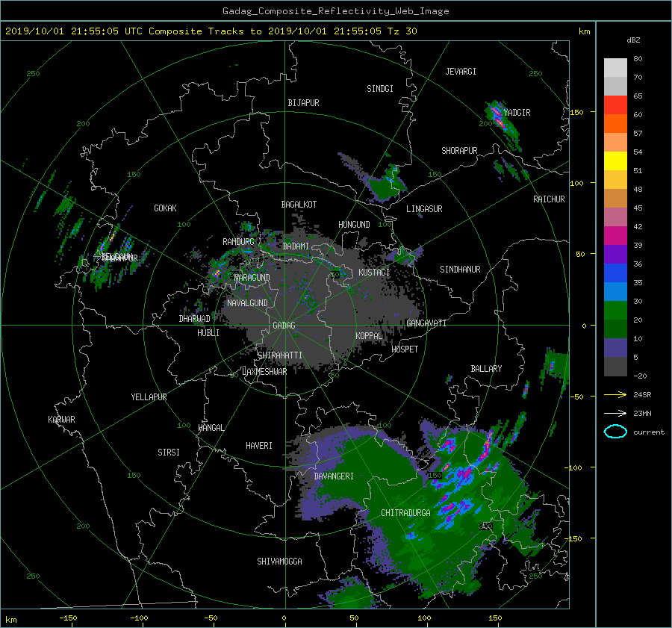Click the DAVANGERI city label

click(334, 476)
